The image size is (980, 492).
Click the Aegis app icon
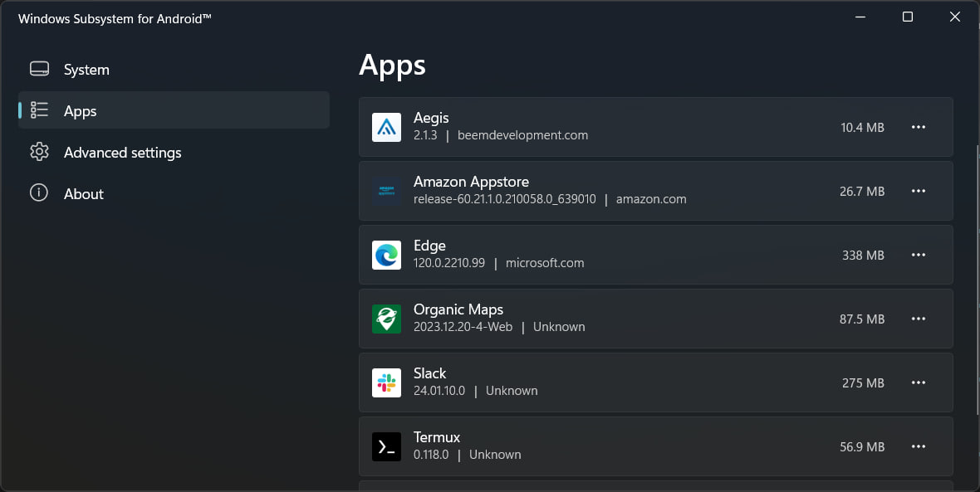(386, 127)
